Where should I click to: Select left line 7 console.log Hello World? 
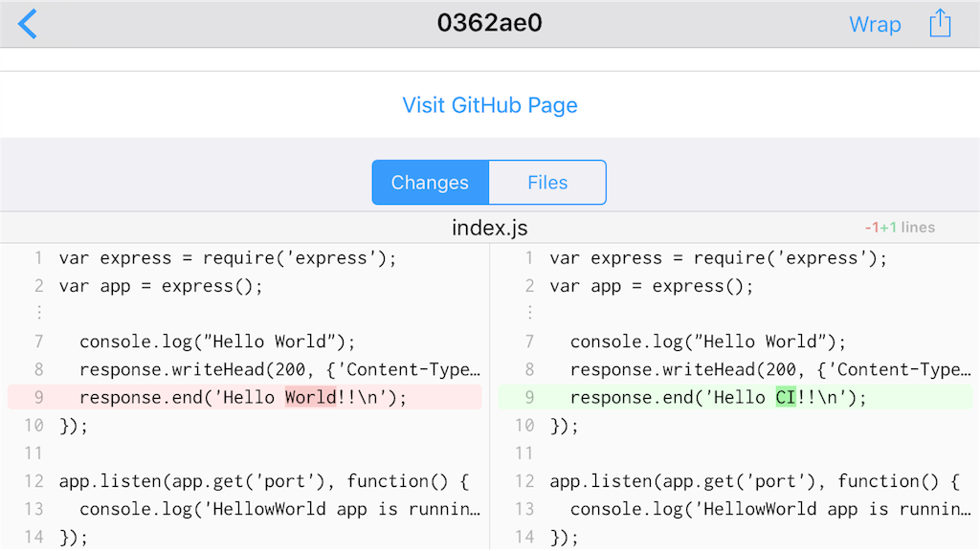217,342
